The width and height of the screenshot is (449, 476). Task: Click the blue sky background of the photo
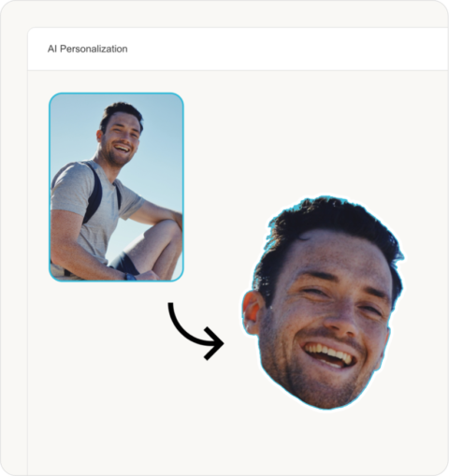point(162,140)
